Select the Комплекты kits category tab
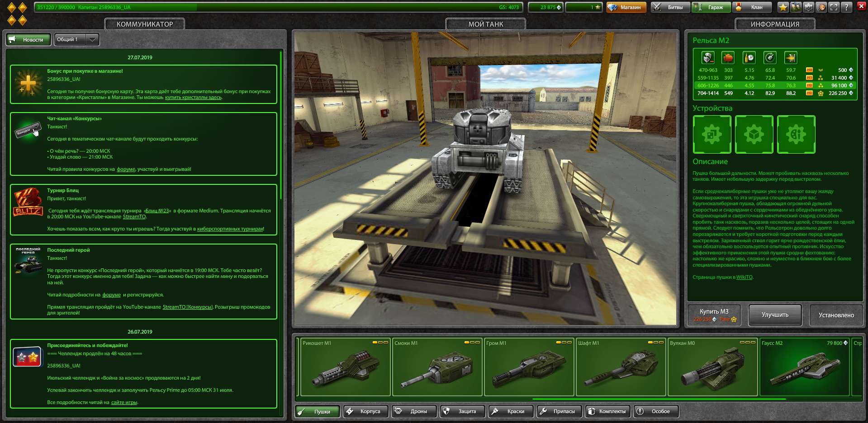868x423 pixels. pyautogui.click(x=608, y=411)
